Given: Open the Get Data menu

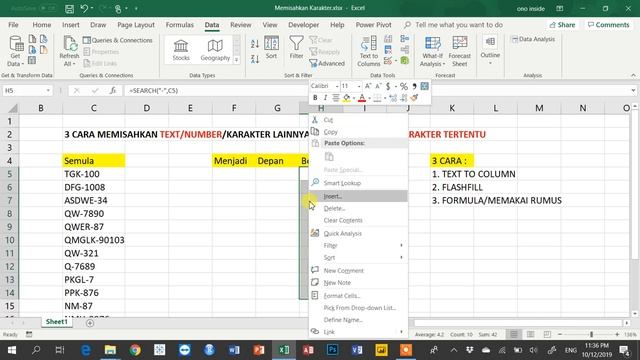Looking at the screenshot, I should (x=16, y=51).
